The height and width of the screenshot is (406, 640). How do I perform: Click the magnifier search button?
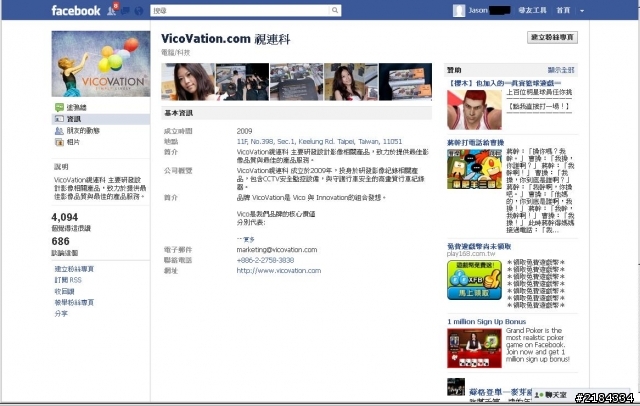pos(335,11)
